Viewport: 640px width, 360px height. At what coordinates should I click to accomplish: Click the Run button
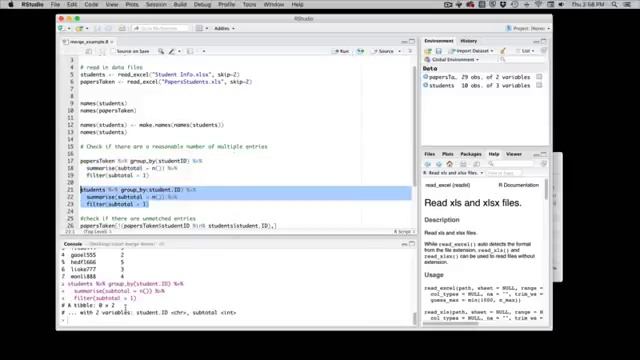[342, 51]
